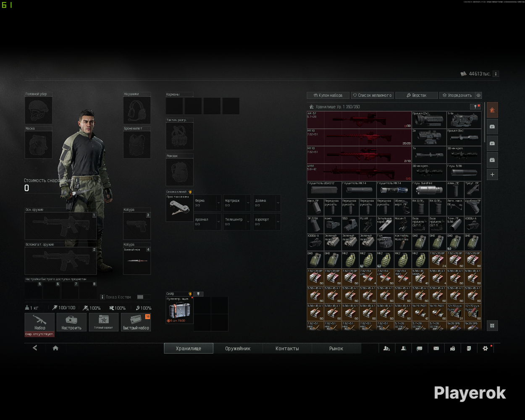Click the Бронежилет armor slot

tap(137, 144)
